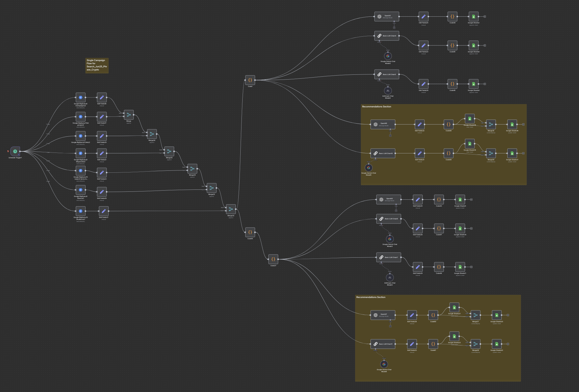The width and height of the screenshot is (579, 392).
Task: Click the Google Gemini Chat Model2 sub-node
Action: pos(388,56)
